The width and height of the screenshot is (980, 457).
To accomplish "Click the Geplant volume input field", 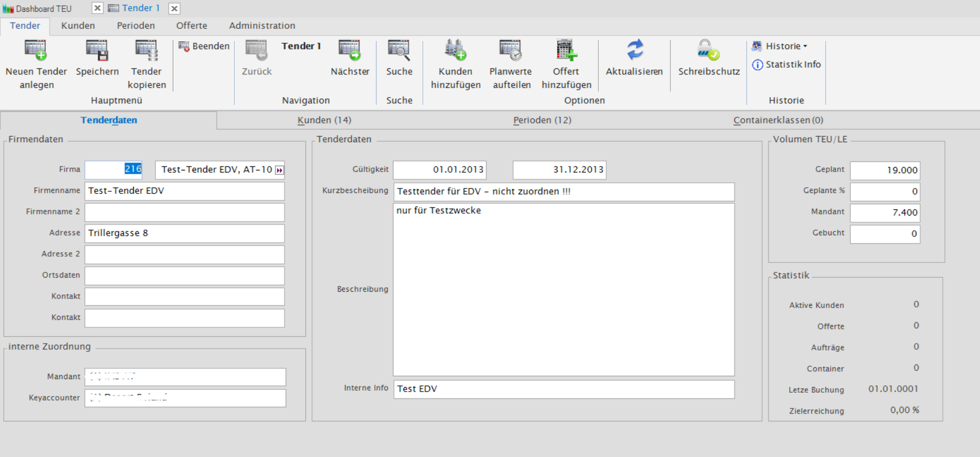I will coord(885,170).
